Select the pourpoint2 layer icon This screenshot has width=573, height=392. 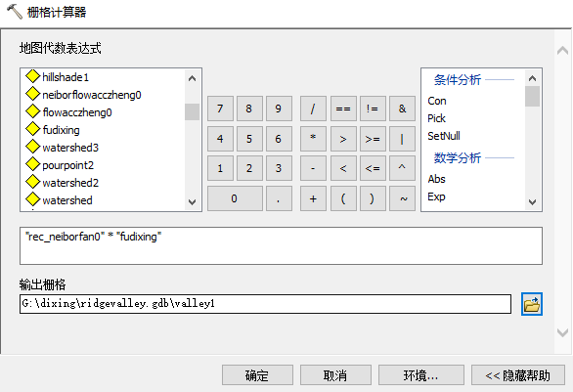(32, 164)
